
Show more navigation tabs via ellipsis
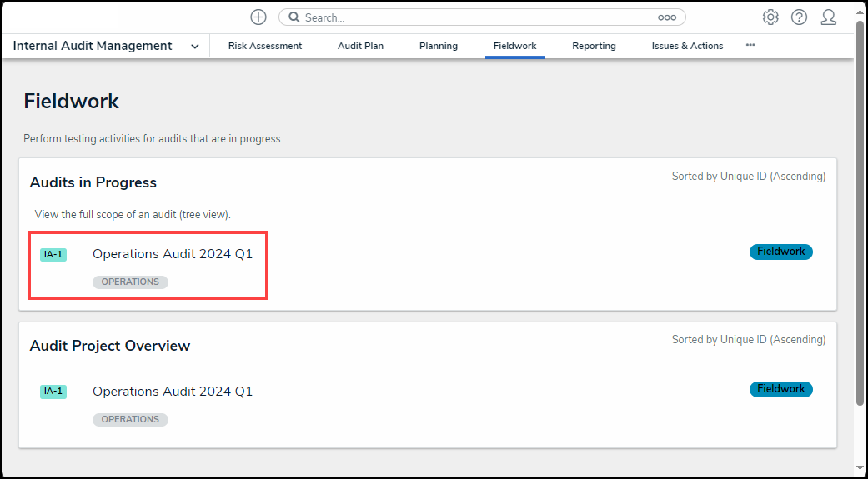click(x=750, y=45)
